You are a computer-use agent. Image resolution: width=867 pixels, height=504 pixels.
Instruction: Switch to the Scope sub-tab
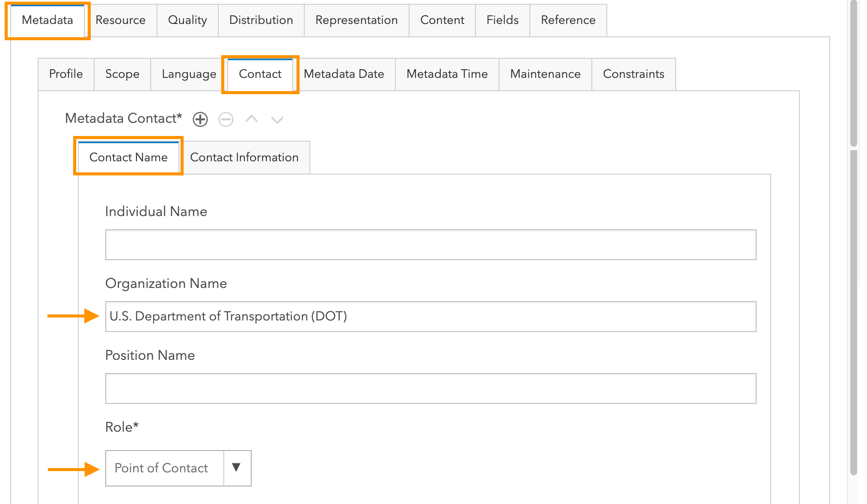(122, 74)
